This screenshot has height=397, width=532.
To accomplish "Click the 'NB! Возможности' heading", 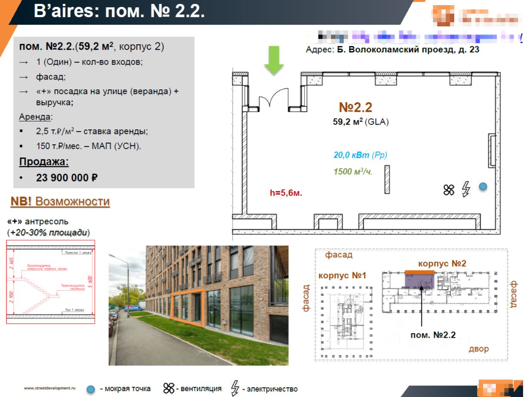I will tap(60, 201).
